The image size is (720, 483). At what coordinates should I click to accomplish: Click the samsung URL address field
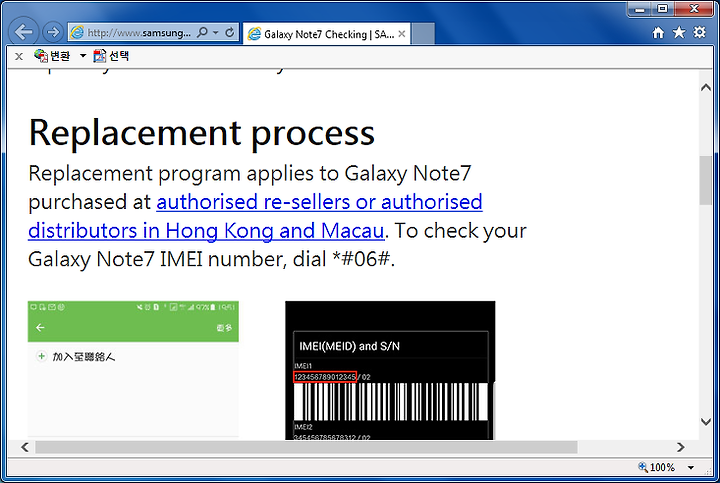click(138, 33)
